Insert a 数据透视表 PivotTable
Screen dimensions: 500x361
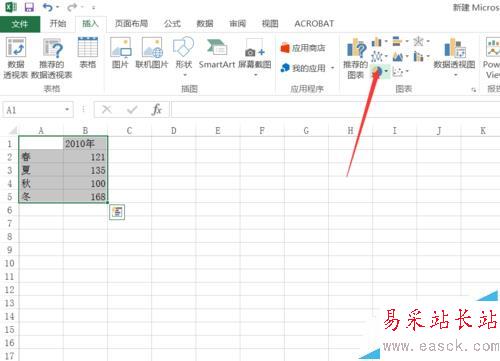[16, 58]
